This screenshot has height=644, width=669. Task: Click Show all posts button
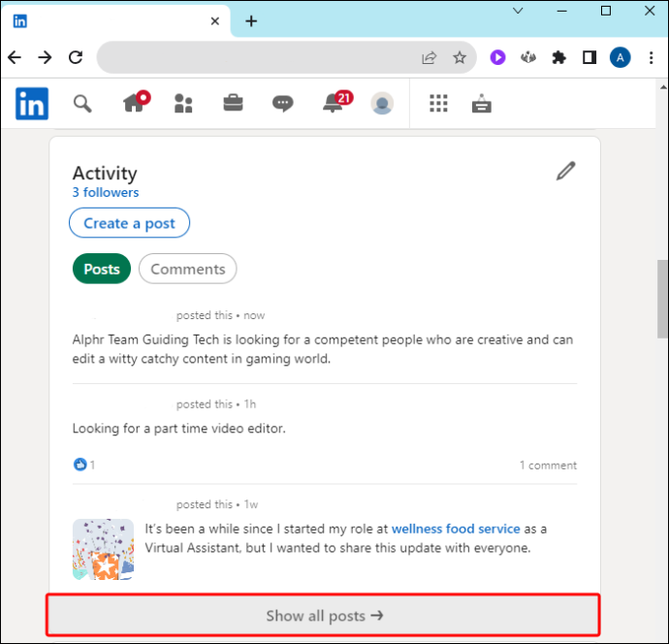click(323, 615)
